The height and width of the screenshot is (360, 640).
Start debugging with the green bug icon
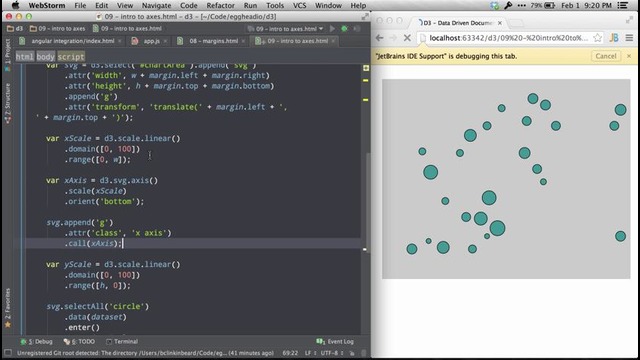click(x=344, y=29)
